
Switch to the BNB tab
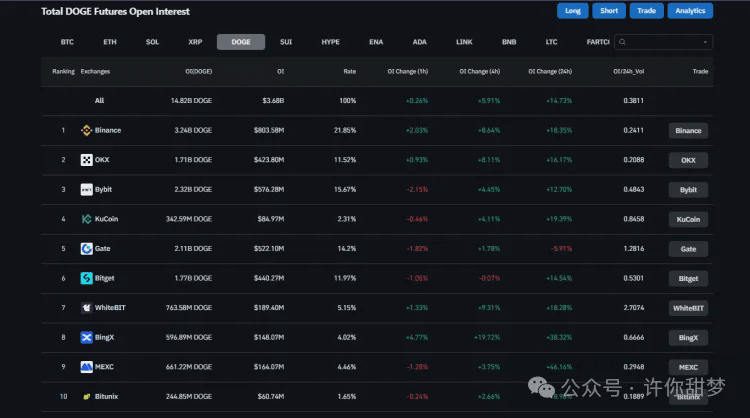pos(509,42)
